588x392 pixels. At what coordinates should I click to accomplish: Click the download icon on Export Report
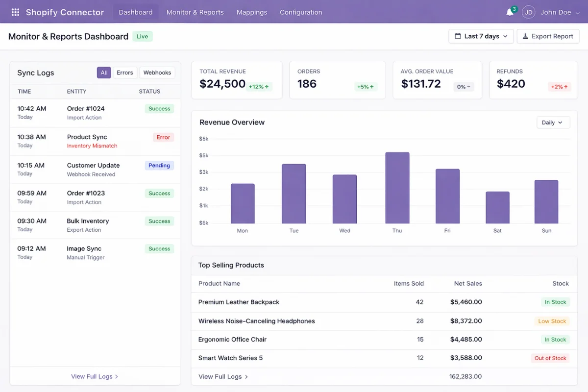(x=526, y=36)
